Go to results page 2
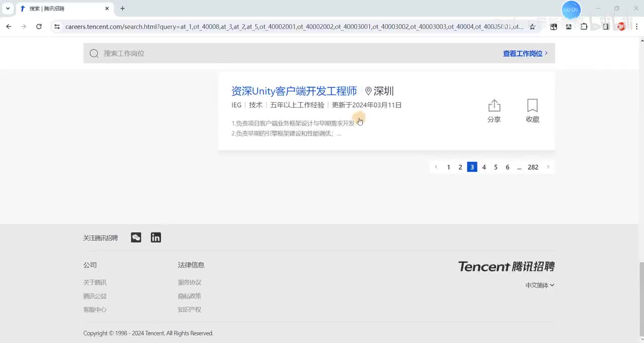This screenshot has width=644, height=343. (460, 167)
